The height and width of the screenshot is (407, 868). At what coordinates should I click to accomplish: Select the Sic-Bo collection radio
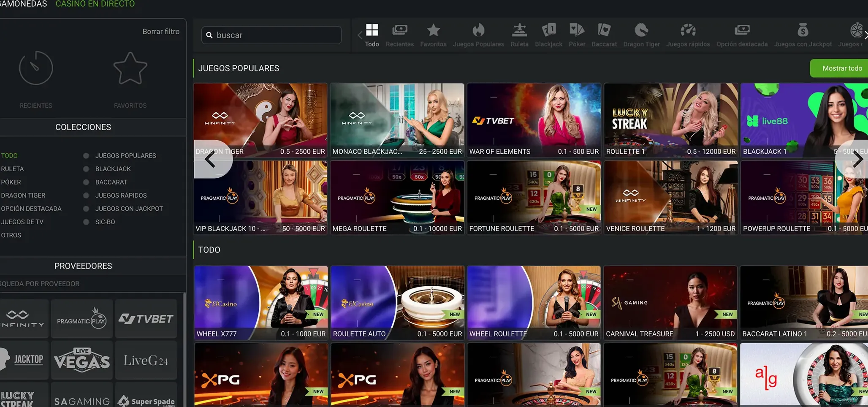point(86,222)
